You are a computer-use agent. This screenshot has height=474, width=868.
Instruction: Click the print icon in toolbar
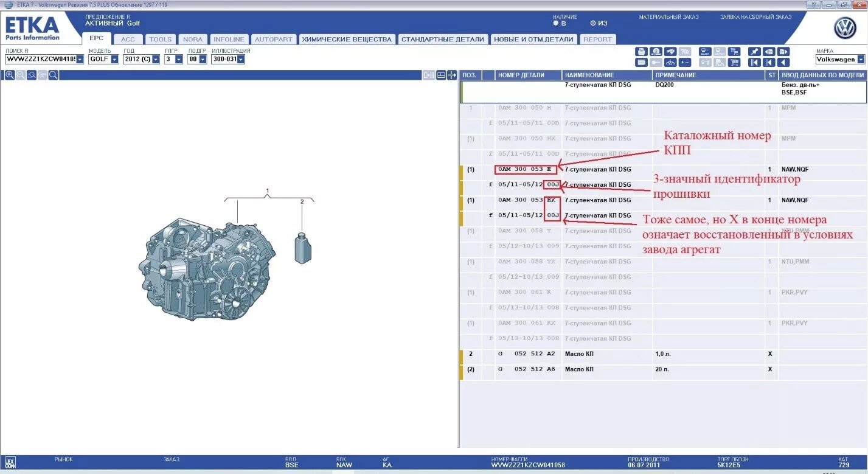pos(641,52)
